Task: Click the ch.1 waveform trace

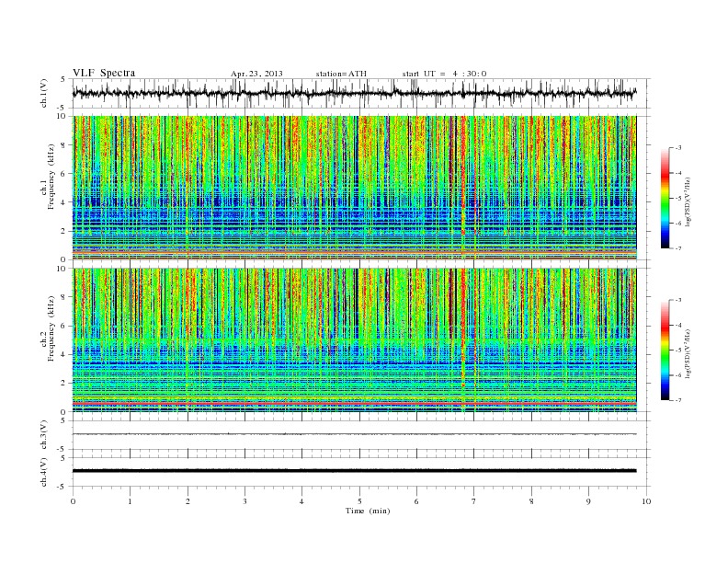Action: tap(354, 93)
